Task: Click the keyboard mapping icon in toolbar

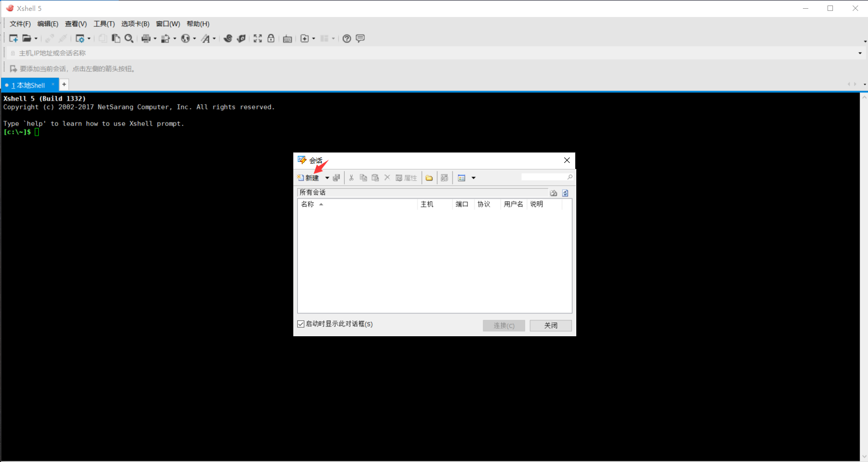Action: click(x=287, y=38)
